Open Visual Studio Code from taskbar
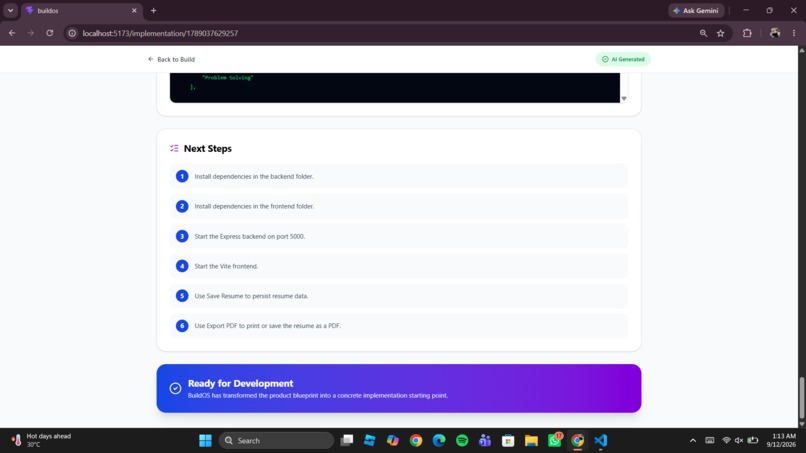806x453 pixels. [x=600, y=441]
